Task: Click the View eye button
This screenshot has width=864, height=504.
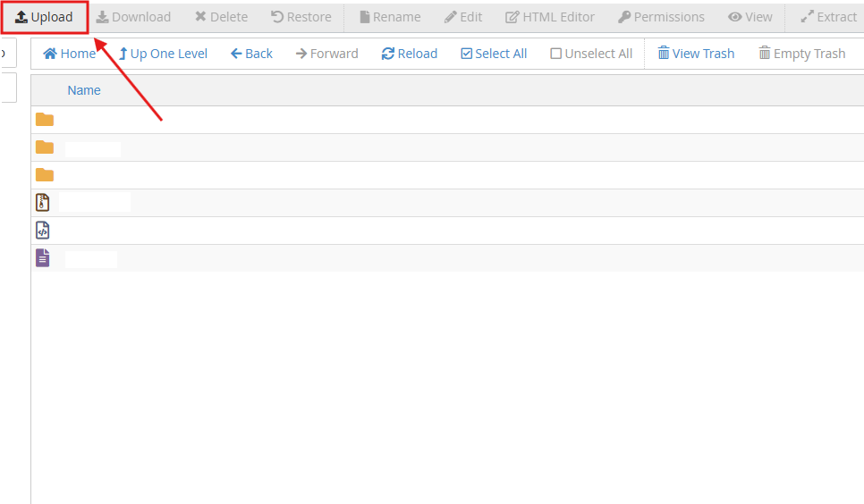Action: tap(750, 17)
